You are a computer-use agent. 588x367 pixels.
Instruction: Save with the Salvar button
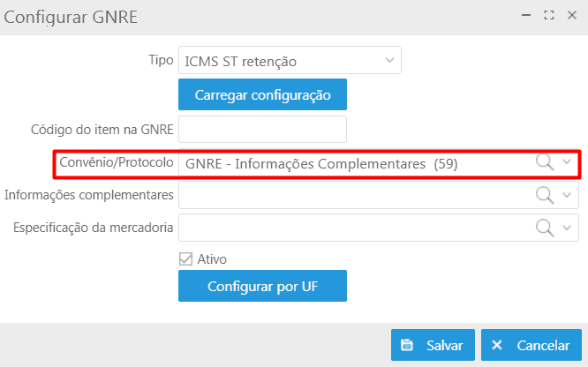coord(433,345)
